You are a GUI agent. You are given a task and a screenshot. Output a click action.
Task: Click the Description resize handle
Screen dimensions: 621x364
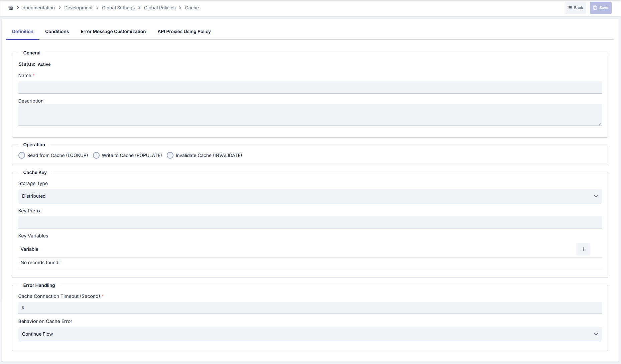tap(600, 124)
